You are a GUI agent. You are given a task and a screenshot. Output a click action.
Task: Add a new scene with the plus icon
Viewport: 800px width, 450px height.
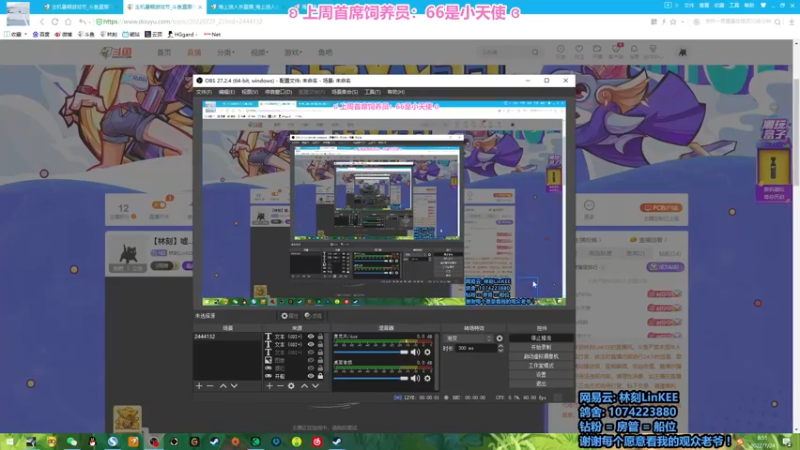[199, 386]
